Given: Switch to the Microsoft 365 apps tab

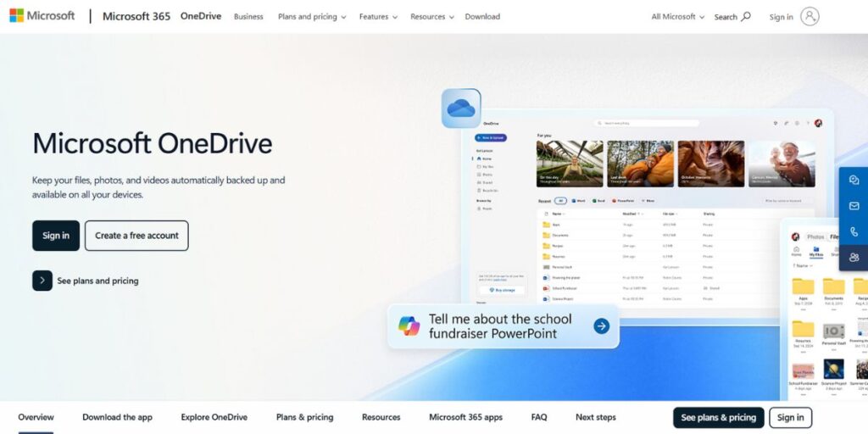Looking at the screenshot, I should (x=465, y=417).
